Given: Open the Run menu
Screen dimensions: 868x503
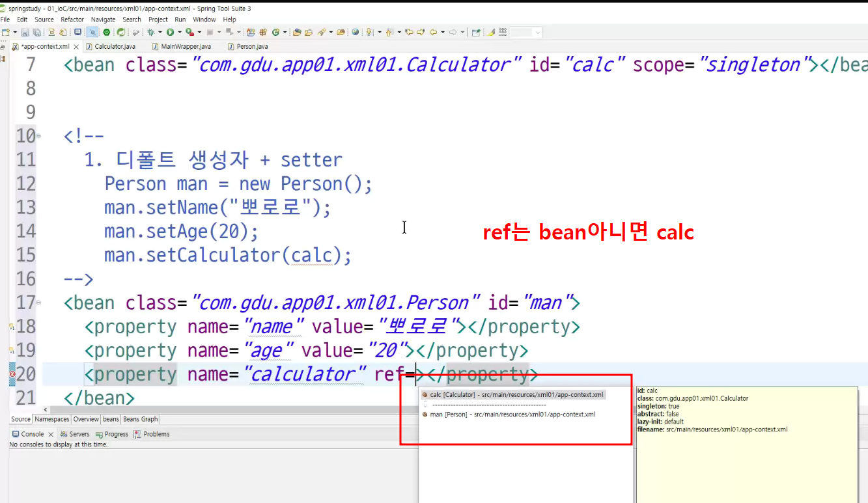Looking at the screenshot, I should coord(180,20).
